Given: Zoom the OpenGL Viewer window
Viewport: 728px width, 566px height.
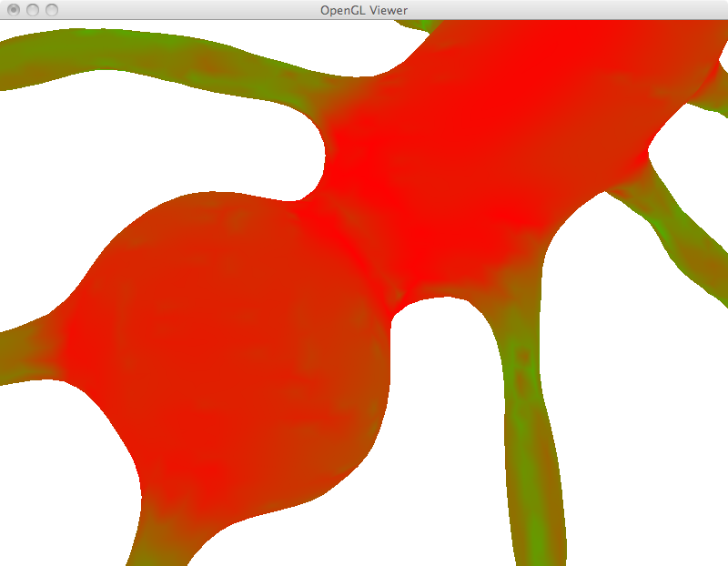Looking at the screenshot, I should coord(52,10).
